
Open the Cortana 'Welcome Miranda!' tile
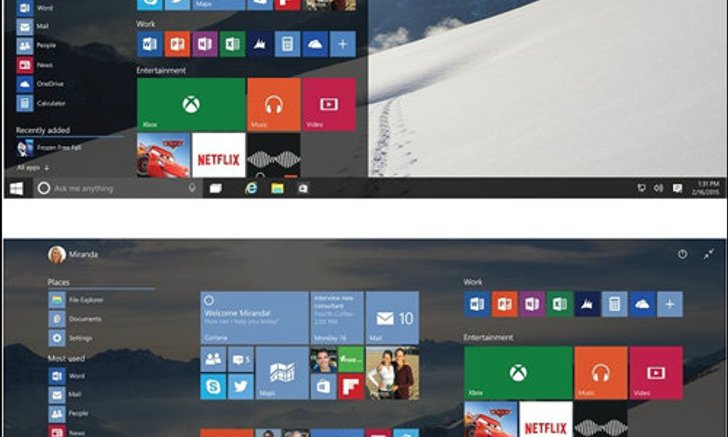click(254, 318)
